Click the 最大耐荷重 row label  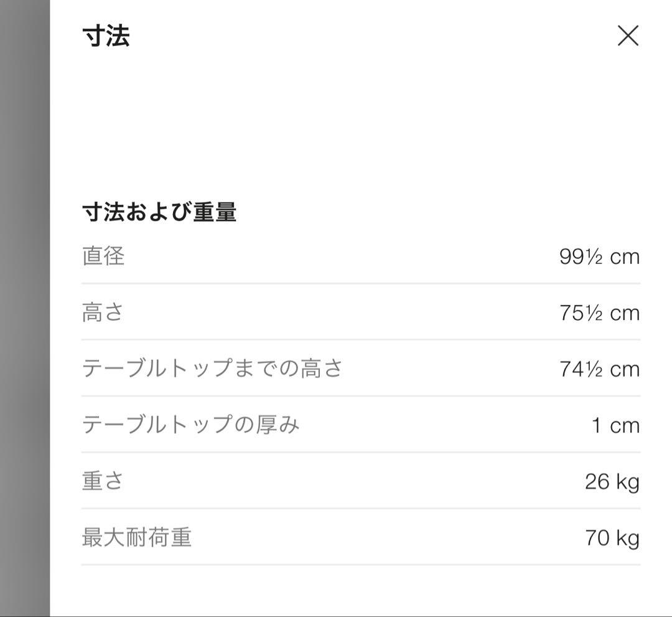pos(136,537)
